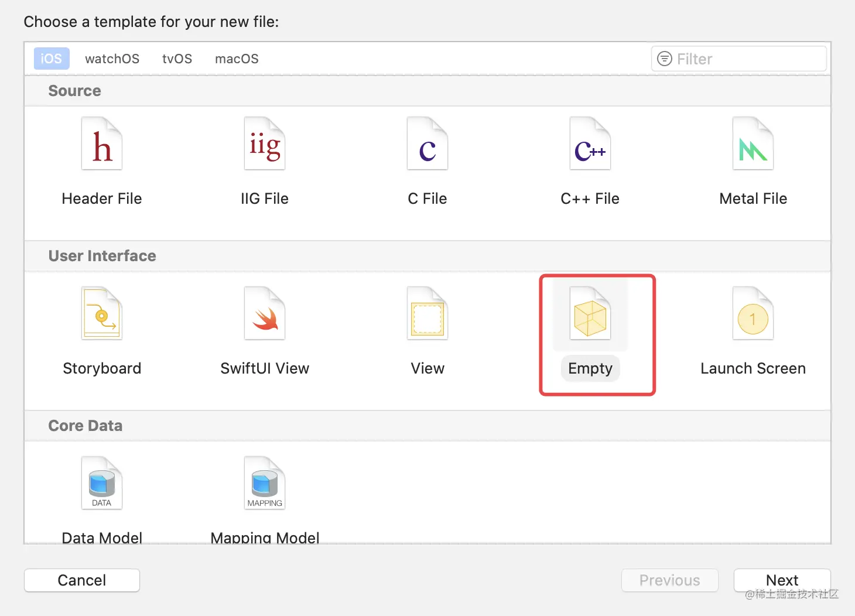
Task: Select the C++ File template icon
Action: 590,144
